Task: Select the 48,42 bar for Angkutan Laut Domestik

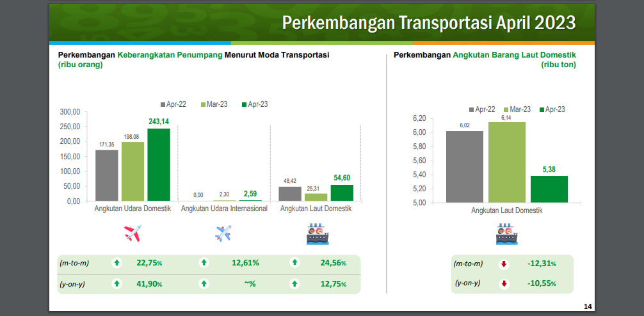Action: (290, 194)
